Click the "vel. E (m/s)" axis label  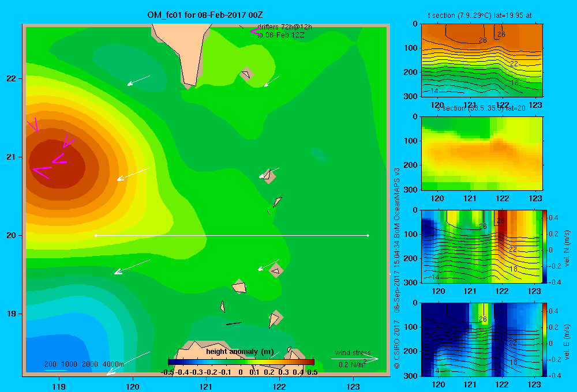pos(567,342)
